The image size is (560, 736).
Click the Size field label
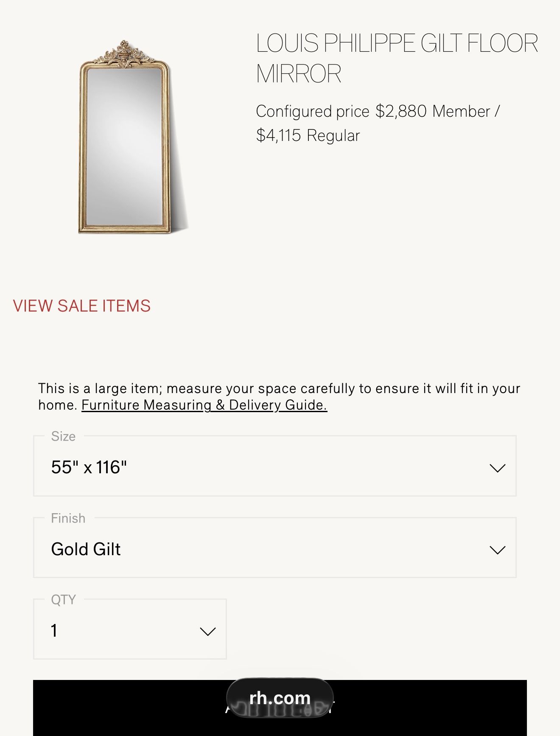pyautogui.click(x=63, y=436)
